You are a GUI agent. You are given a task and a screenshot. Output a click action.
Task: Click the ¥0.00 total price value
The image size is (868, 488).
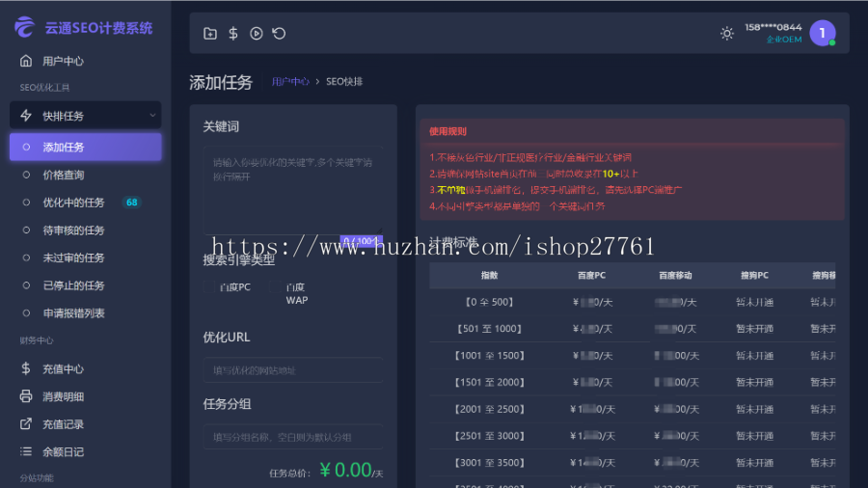(346, 470)
